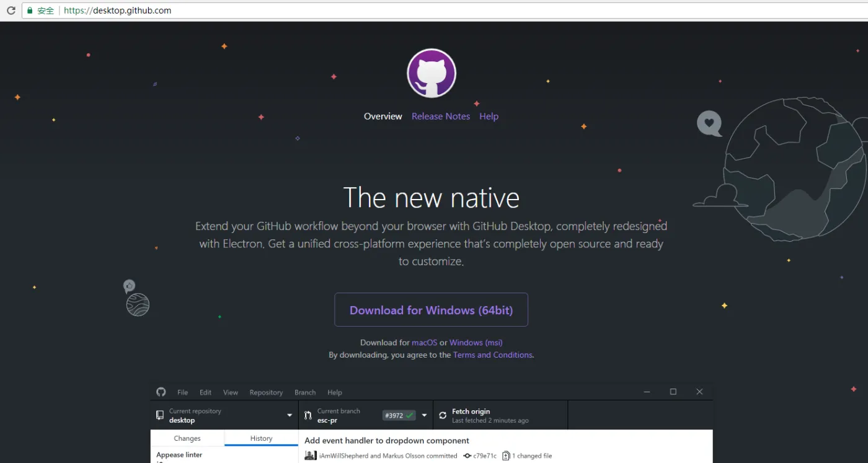Click the c79e71c commit hash text
The image size is (868, 463).
coord(485,456)
